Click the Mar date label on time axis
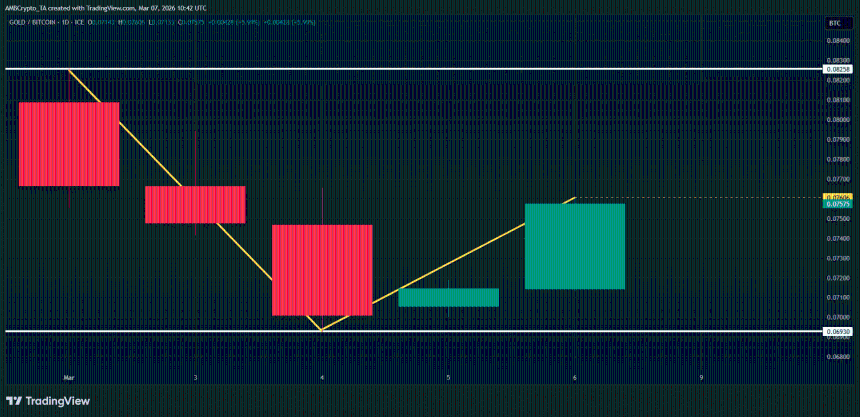 click(69, 378)
